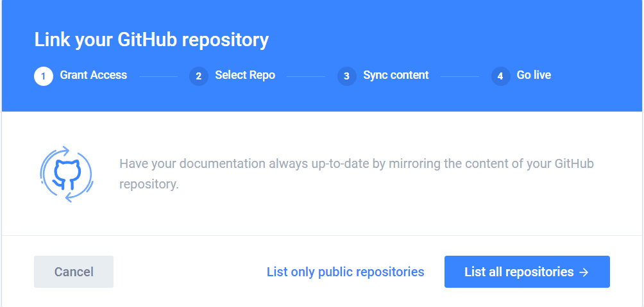644x307 pixels.
Task: Click the step 2 number circle
Action: tap(199, 76)
